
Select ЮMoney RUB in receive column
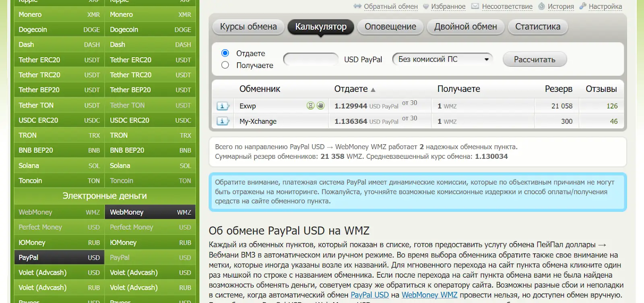pyautogui.click(x=151, y=243)
